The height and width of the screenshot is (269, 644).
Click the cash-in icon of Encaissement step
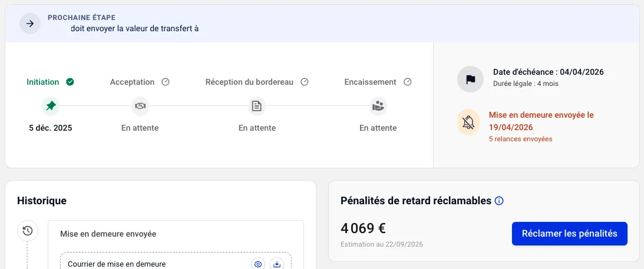pos(378,106)
